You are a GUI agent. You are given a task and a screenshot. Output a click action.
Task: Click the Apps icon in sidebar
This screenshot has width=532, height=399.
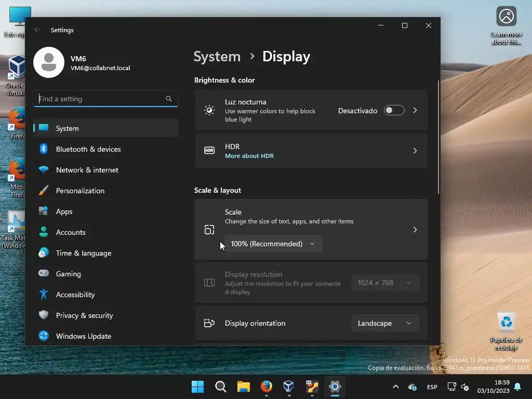[x=44, y=211]
